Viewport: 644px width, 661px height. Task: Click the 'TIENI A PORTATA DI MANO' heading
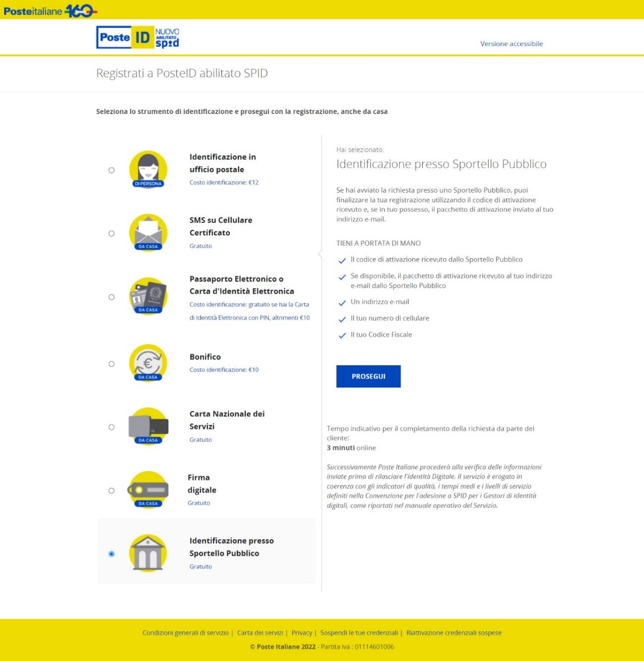tap(378, 243)
